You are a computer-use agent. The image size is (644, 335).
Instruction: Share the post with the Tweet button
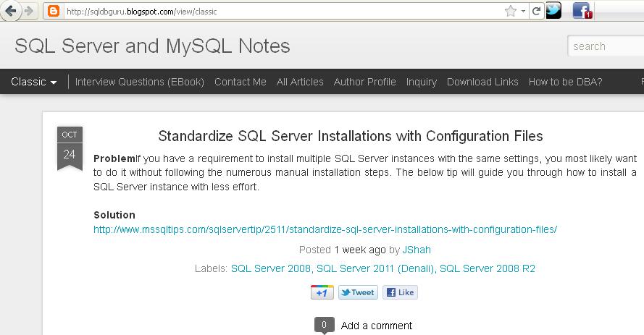[x=358, y=292]
